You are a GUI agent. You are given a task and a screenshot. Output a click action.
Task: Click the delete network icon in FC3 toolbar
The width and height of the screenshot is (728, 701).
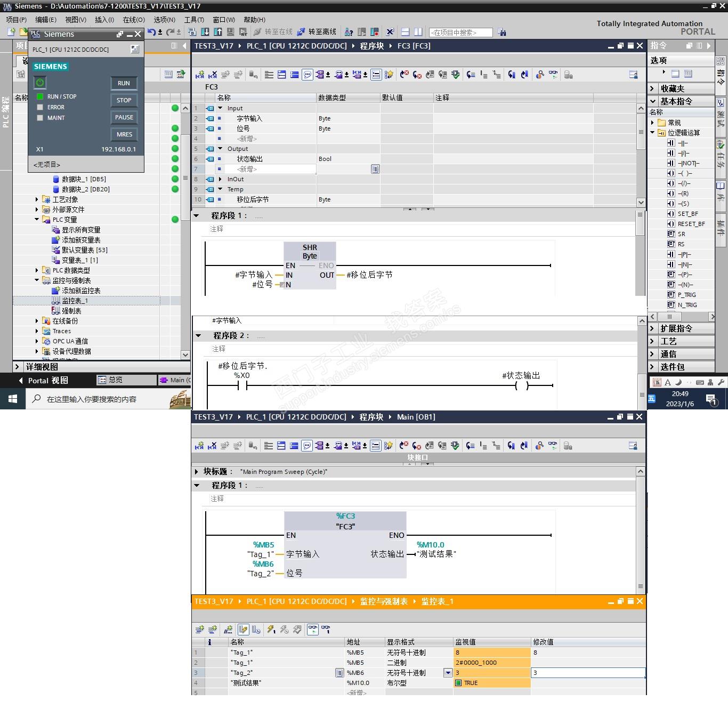point(212,75)
